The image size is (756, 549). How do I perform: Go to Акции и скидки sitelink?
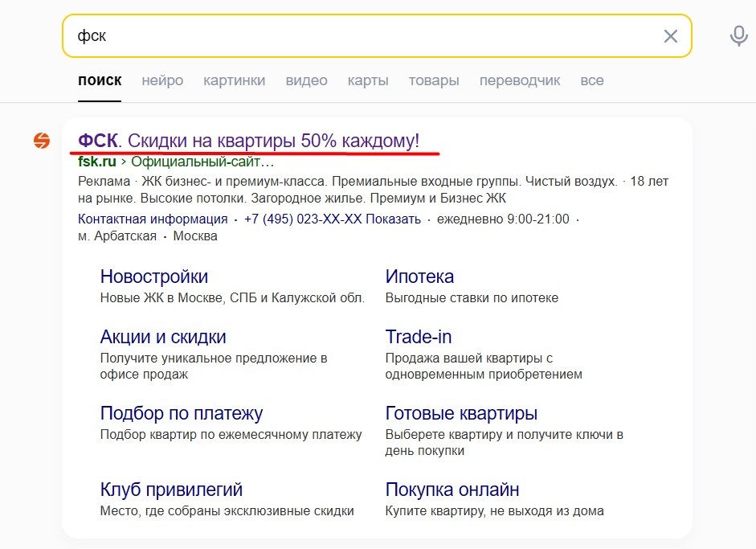[163, 337]
